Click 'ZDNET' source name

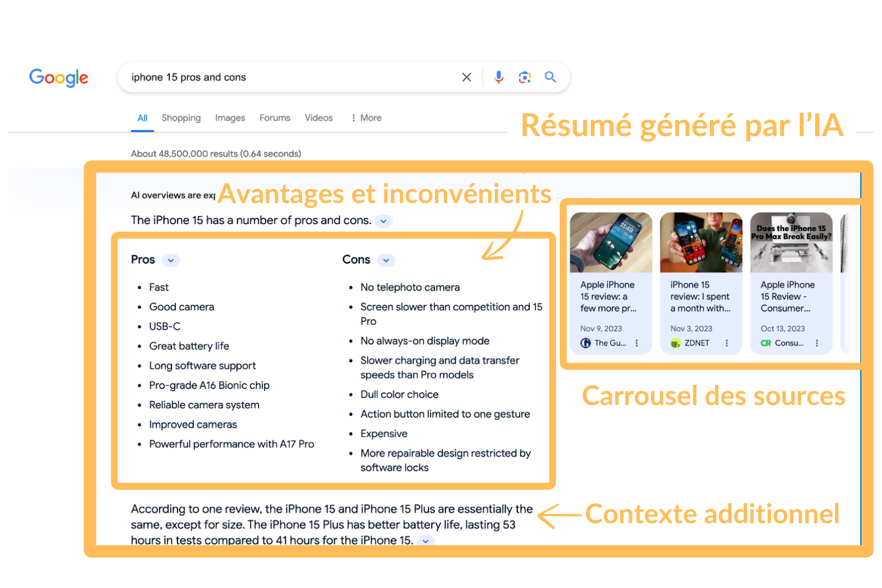[x=697, y=343]
